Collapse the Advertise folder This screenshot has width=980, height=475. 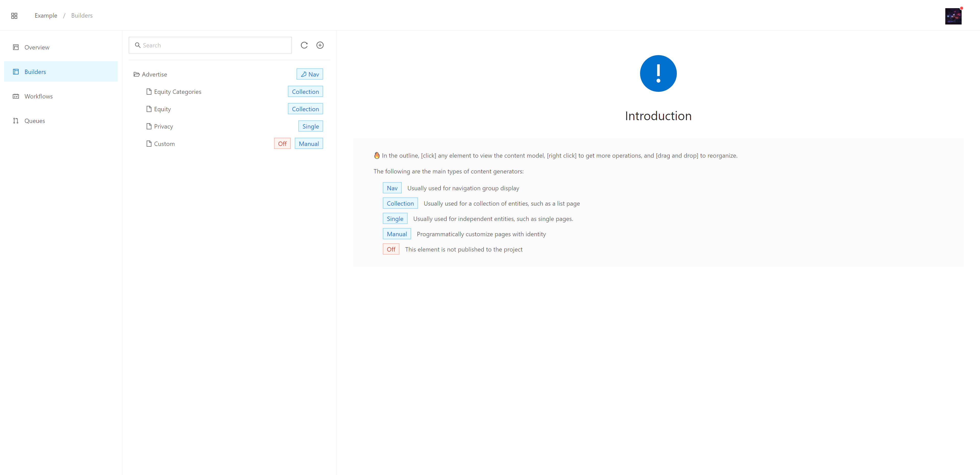click(x=137, y=74)
